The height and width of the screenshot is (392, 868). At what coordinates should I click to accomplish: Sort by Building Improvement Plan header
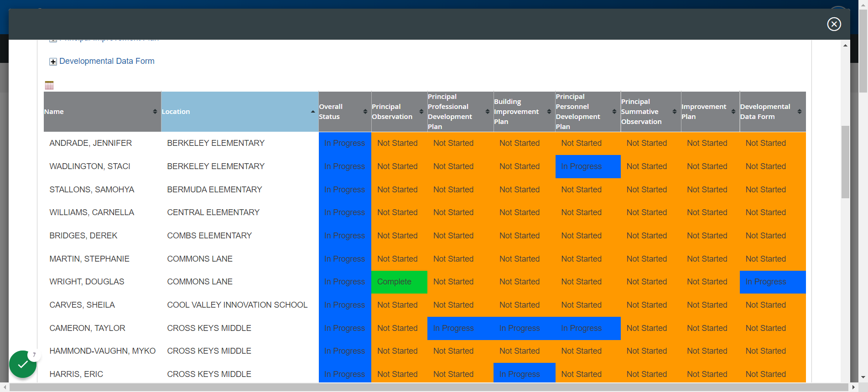524,112
